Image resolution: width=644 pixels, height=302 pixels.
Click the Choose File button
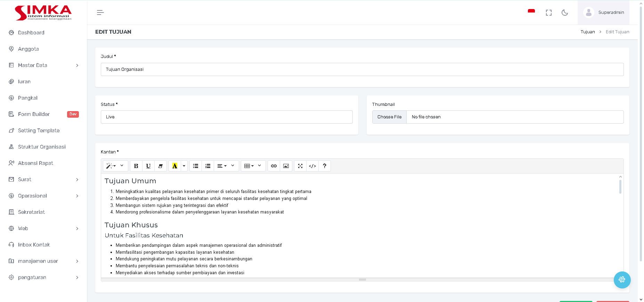pyautogui.click(x=389, y=117)
